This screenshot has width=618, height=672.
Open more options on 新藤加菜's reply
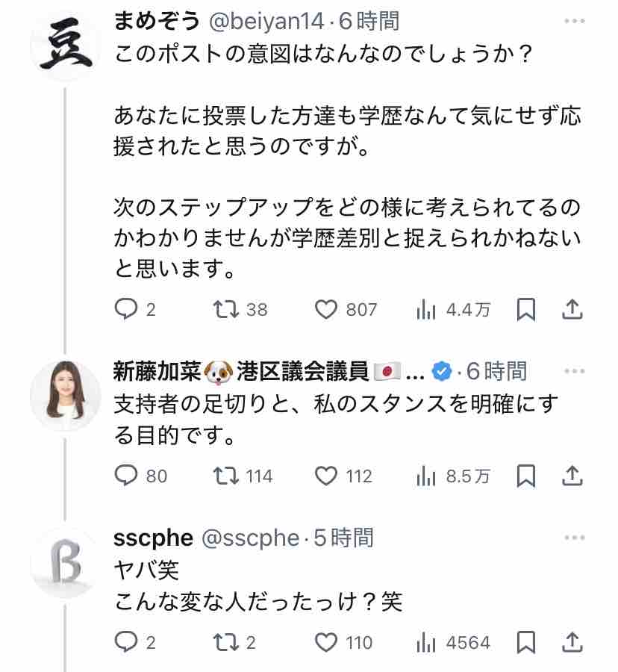coord(575,370)
